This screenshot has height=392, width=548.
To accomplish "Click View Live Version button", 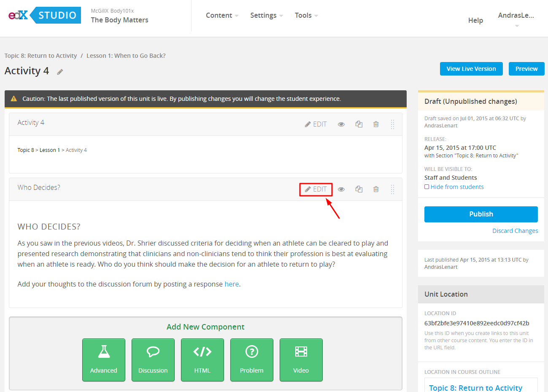I will pyautogui.click(x=471, y=69).
